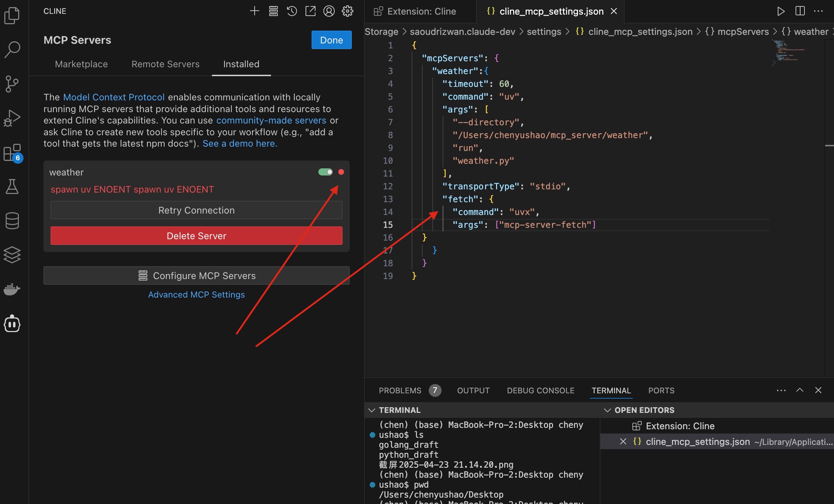Open Cline settings gear icon
Image resolution: width=834 pixels, height=504 pixels.
point(347,11)
